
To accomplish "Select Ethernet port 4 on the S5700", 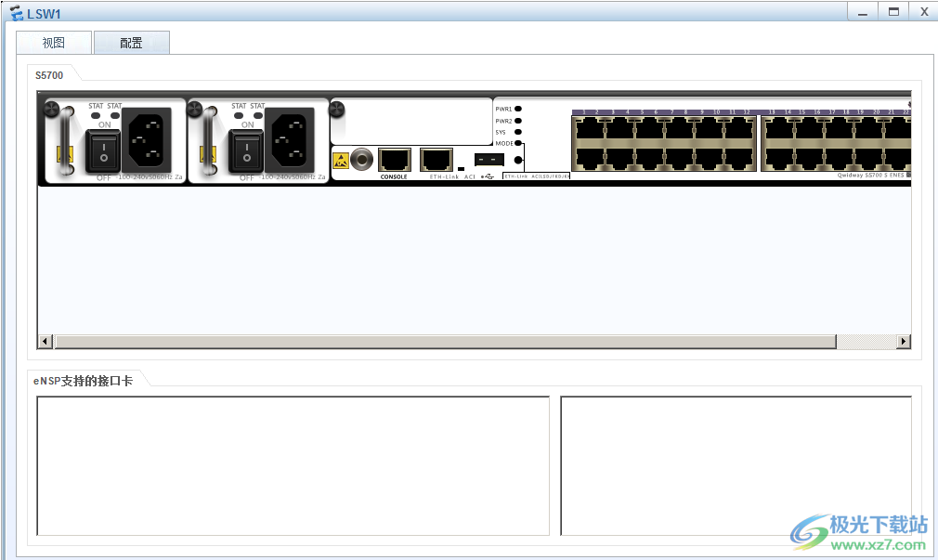I will point(619,158).
